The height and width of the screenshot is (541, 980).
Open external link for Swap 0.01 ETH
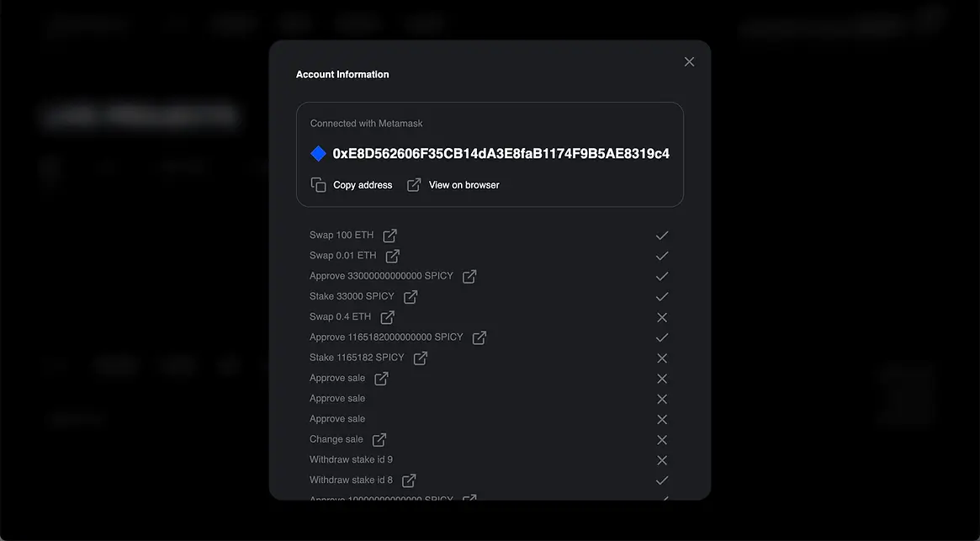[x=393, y=256]
